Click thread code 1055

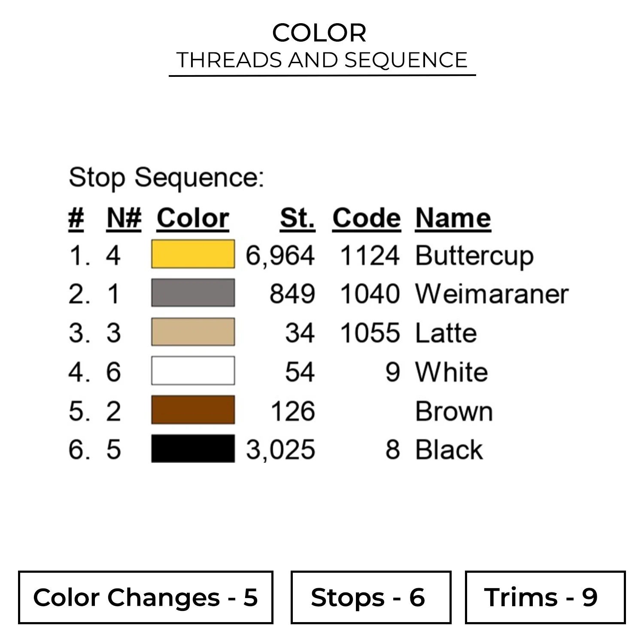click(x=370, y=333)
